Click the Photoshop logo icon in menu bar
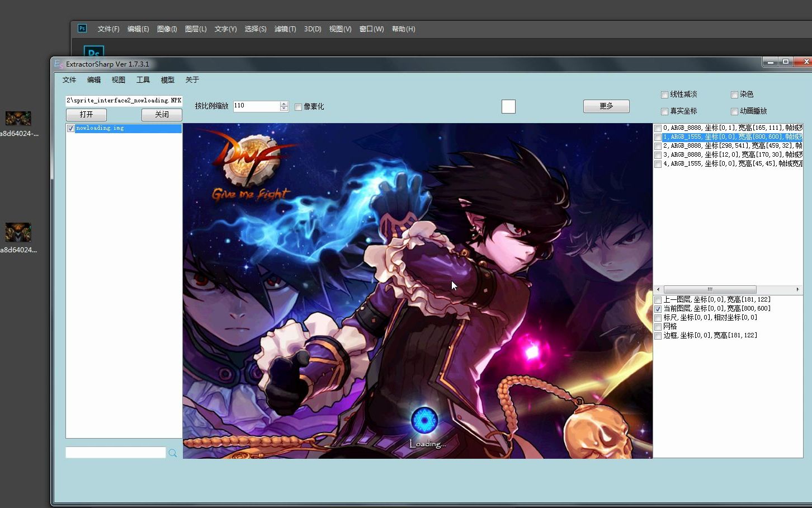This screenshot has width=812, height=508. 82,28
